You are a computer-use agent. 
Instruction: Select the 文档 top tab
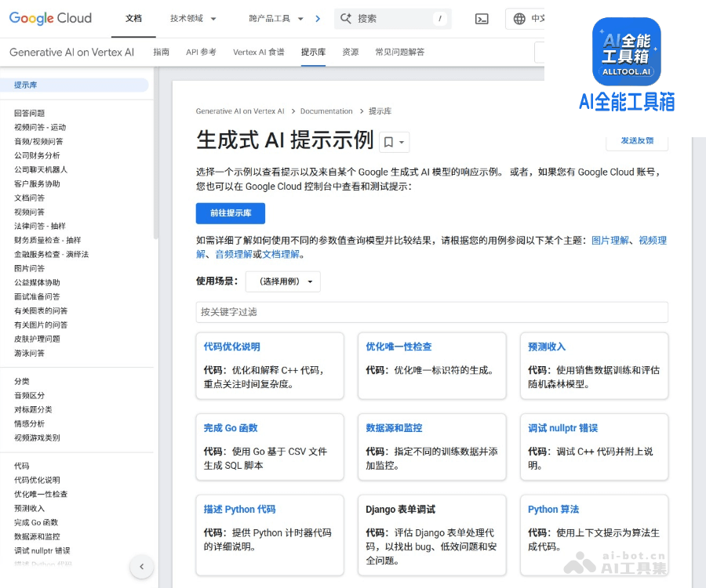point(133,19)
